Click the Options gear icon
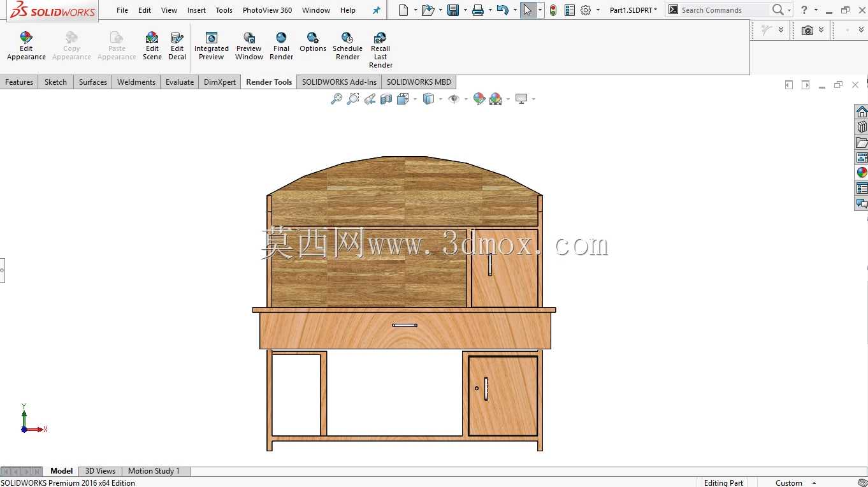Image resolution: width=868 pixels, height=487 pixels. (586, 10)
